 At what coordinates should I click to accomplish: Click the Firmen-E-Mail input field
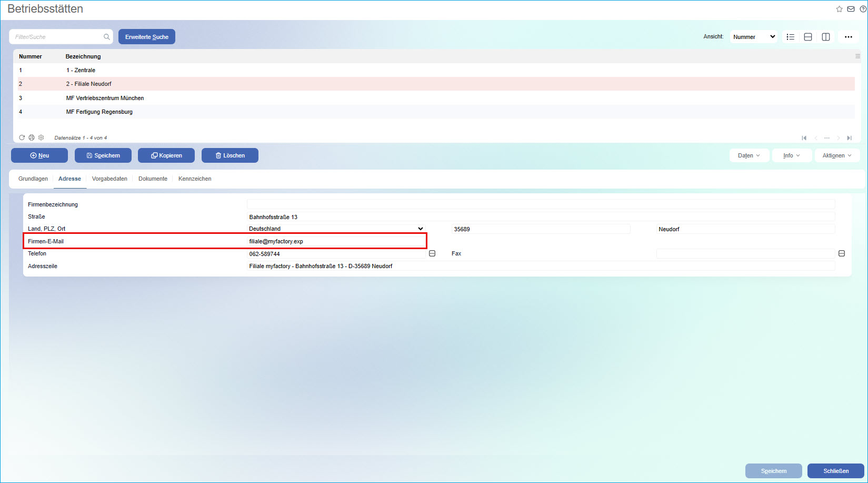336,241
